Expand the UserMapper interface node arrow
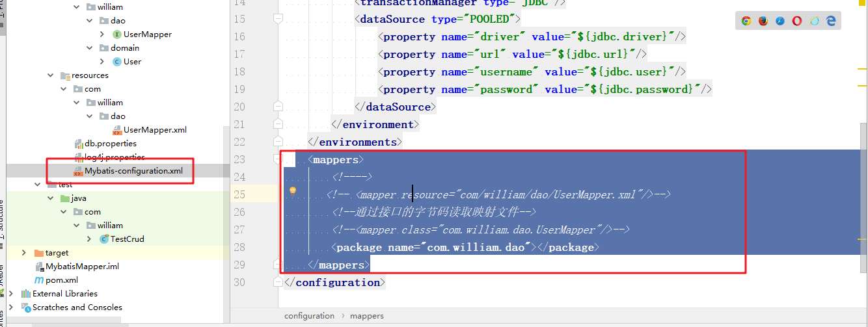868x327 pixels. coord(102,34)
